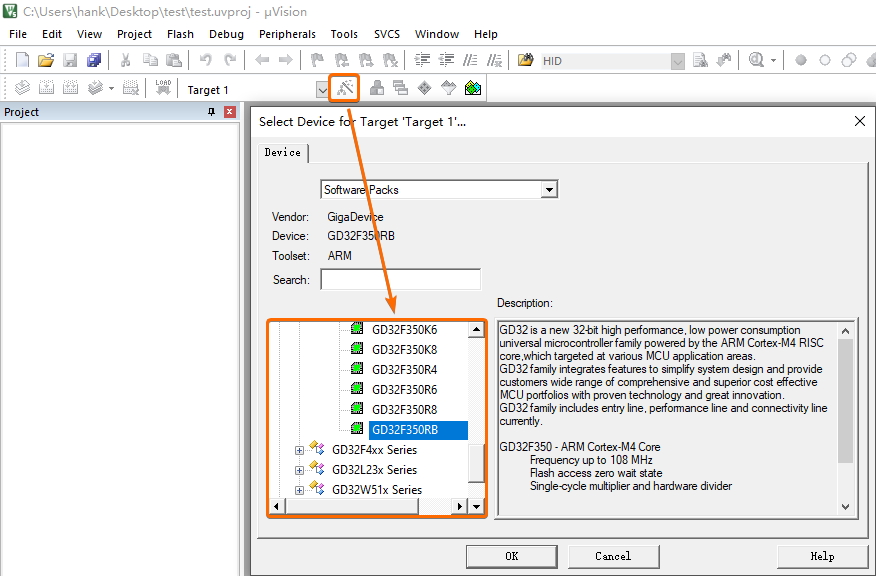Create a new file from toolbar
This screenshot has height=576, width=876.
click(22, 60)
